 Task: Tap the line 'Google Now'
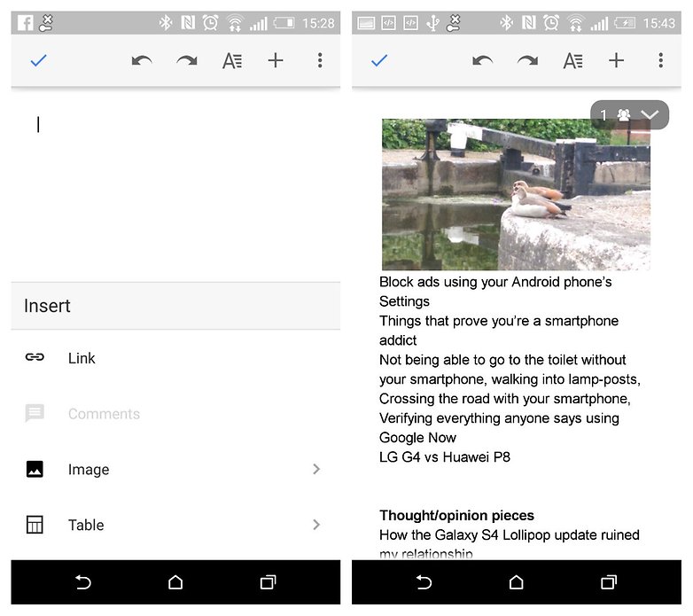(417, 438)
